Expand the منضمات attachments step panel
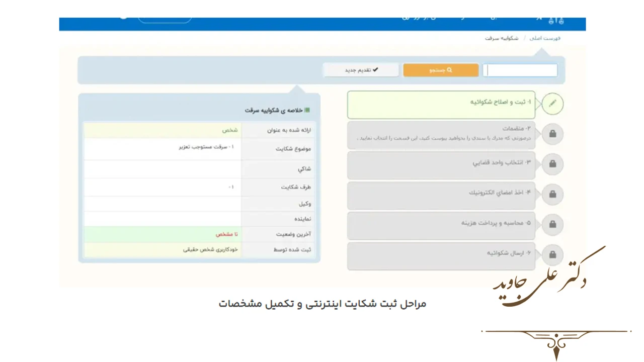 coord(441,134)
